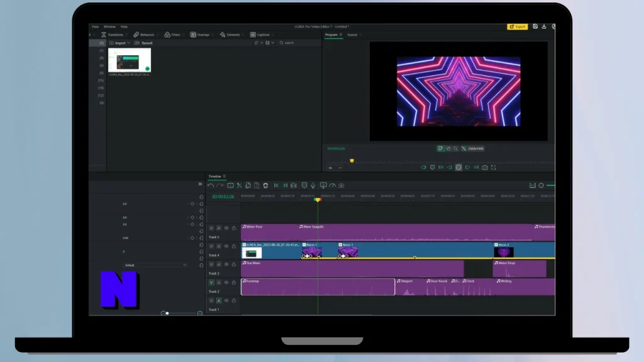Toggle visibility eye on Track 2
Image resolution: width=644 pixels, height=362 pixels.
tap(226, 282)
